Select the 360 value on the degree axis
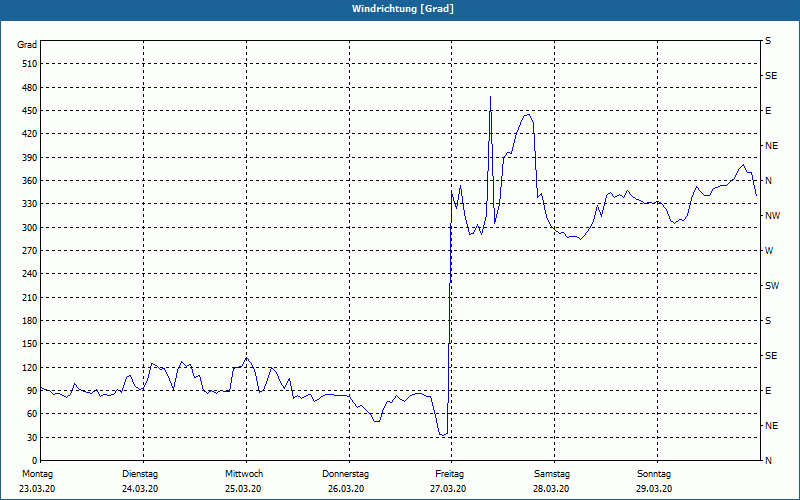Viewport: 800px width, 500px height. pos(30,181)
